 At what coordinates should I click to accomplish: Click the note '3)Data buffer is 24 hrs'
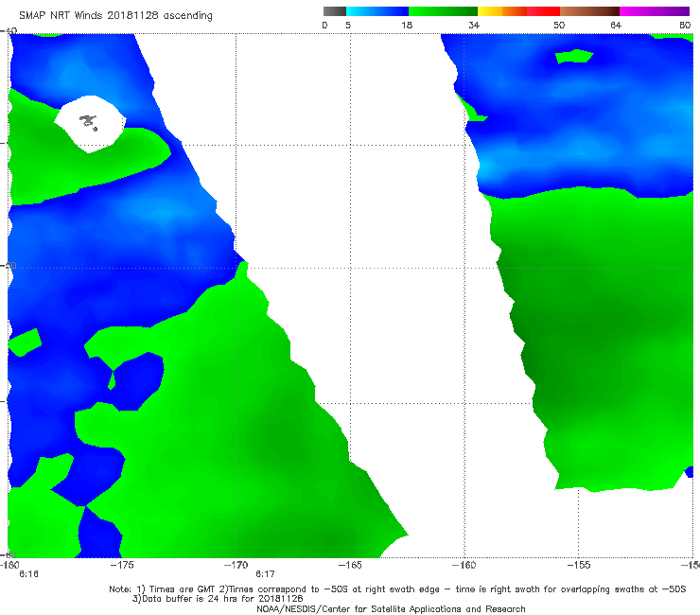tap(218, 599)
